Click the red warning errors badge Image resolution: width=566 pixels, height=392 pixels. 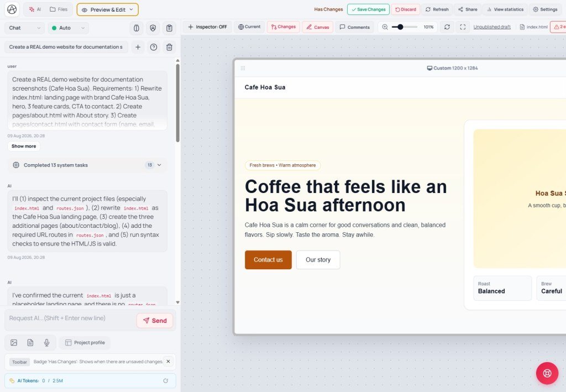[x=558, y=27]
